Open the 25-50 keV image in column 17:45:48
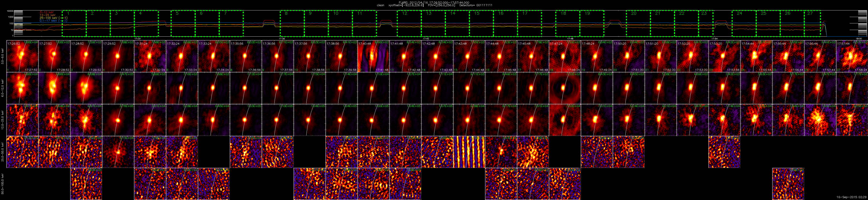 click(533, 152)
